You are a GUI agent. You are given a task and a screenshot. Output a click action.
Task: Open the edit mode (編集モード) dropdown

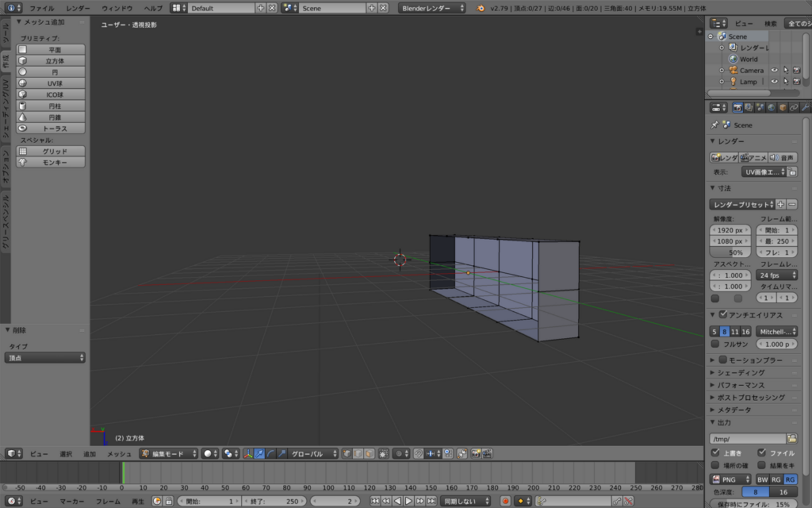click(169, 454)
